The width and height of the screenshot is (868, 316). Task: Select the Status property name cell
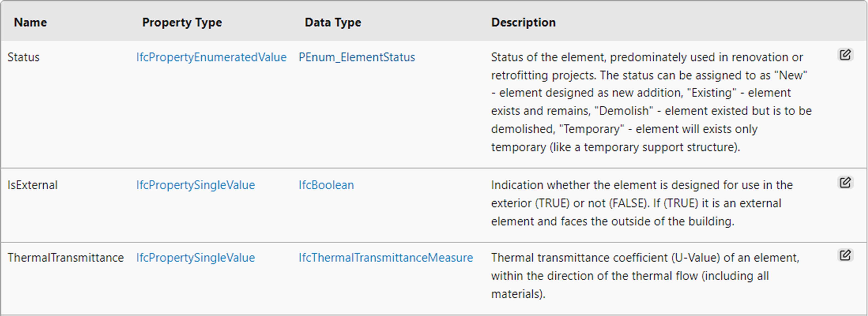click(24, 57)
